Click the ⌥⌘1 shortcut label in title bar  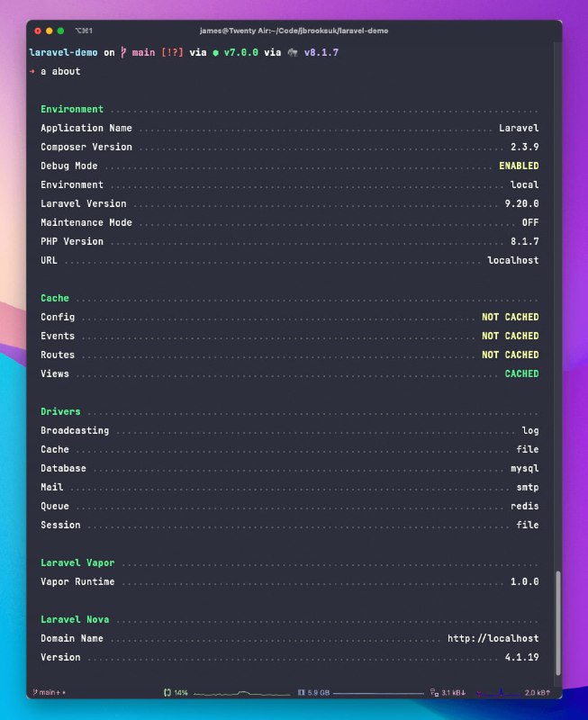[84, 31]
